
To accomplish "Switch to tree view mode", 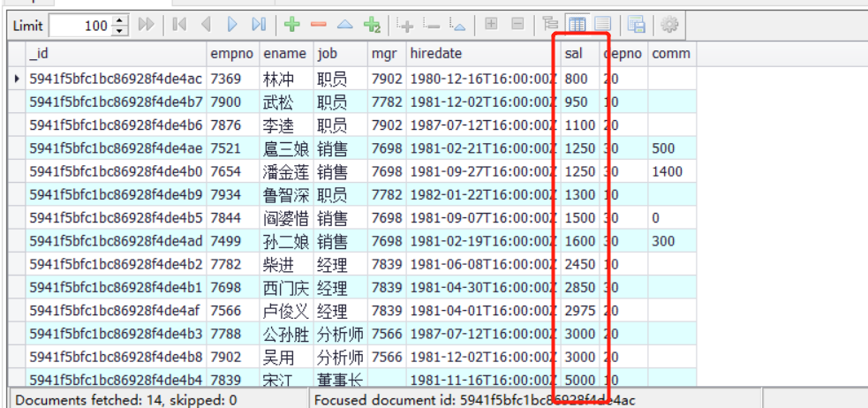I will coord(550,25).
